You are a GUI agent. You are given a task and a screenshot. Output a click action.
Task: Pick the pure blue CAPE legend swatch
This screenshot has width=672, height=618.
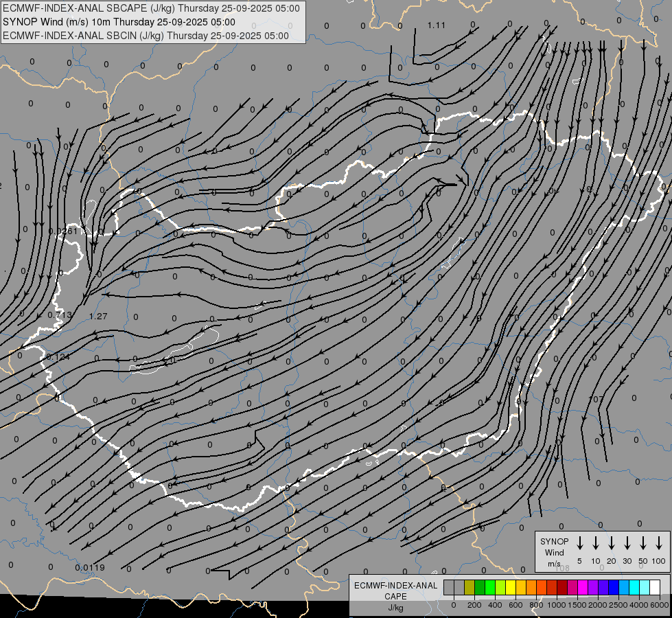[x=614, y=587]
